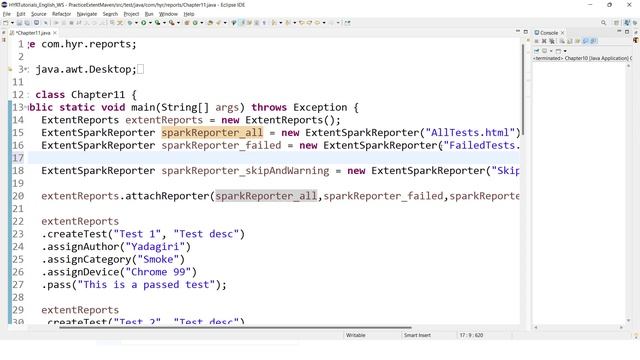Close the Console view
This screenshot has width=640, height=360.
pyautogui.click(x=562, y=33)
